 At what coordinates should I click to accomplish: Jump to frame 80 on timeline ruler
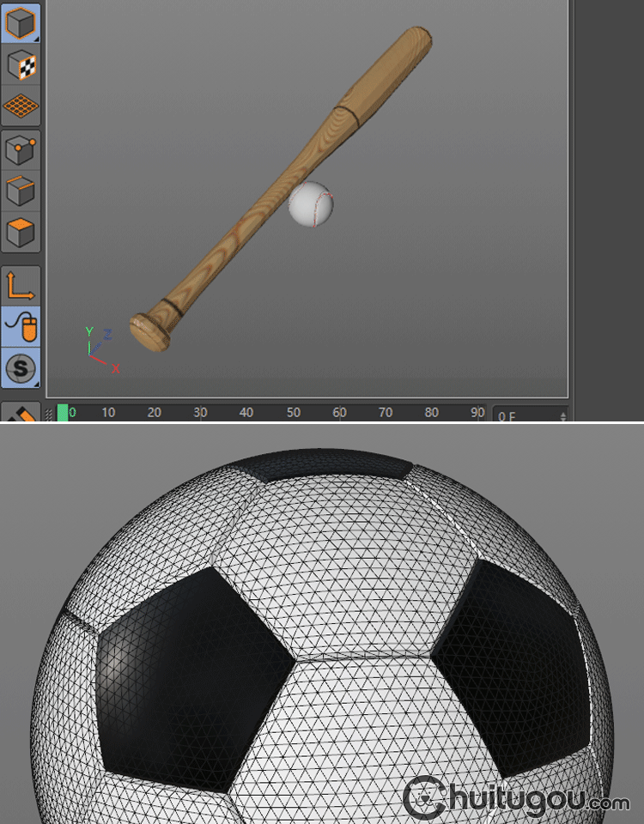point(432,413)
